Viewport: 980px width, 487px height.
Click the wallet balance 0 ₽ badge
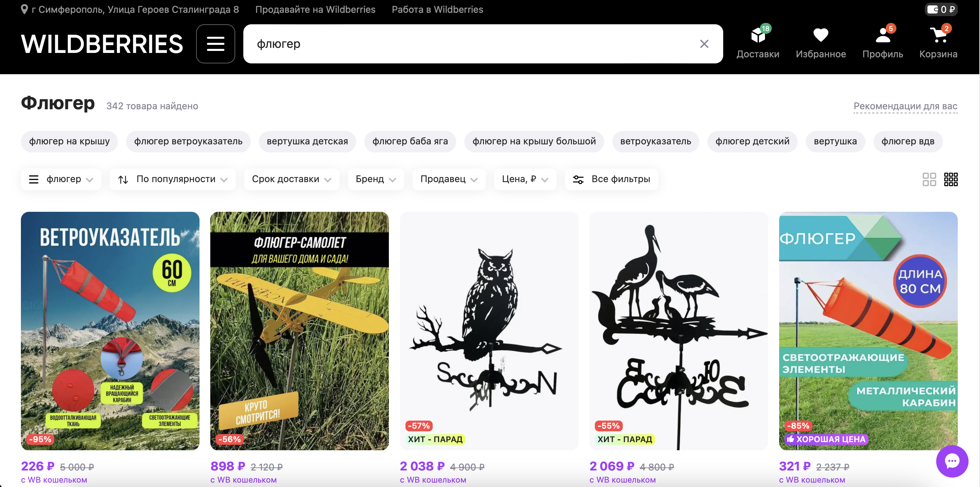tap(941, 9)
